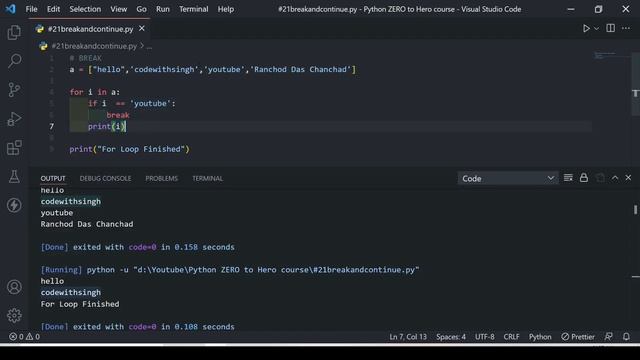
Task: Click errors and warnings status indicator
Action: 24,337
